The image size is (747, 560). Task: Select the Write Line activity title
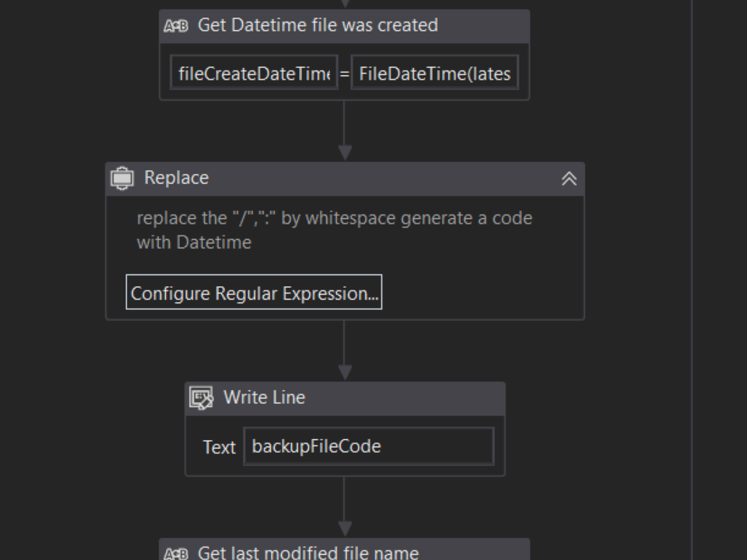[x=264, y=397]
